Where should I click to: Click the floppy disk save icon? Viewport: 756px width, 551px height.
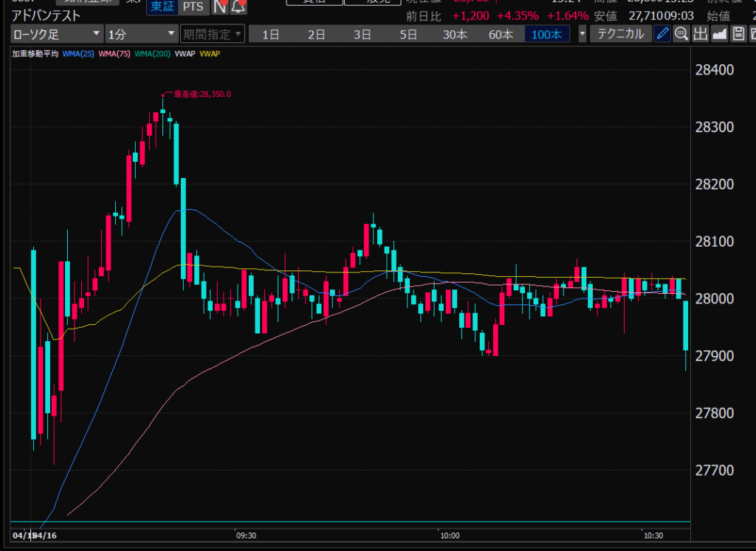738,33
